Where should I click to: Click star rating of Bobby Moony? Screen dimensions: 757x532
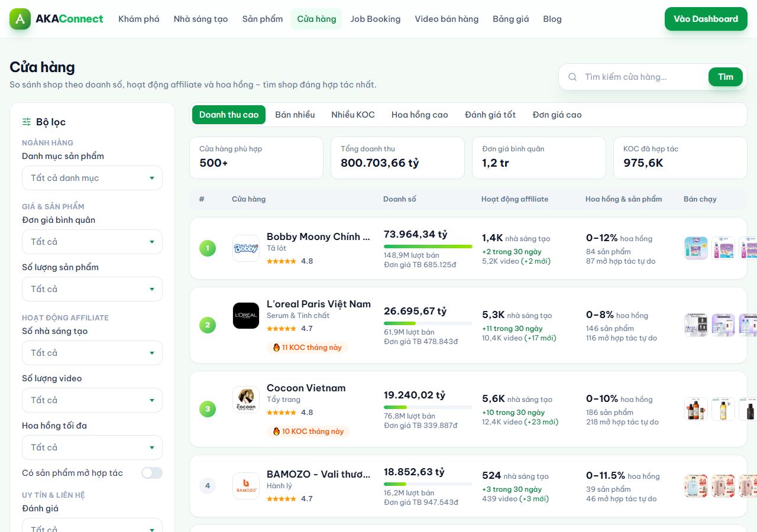282,261
